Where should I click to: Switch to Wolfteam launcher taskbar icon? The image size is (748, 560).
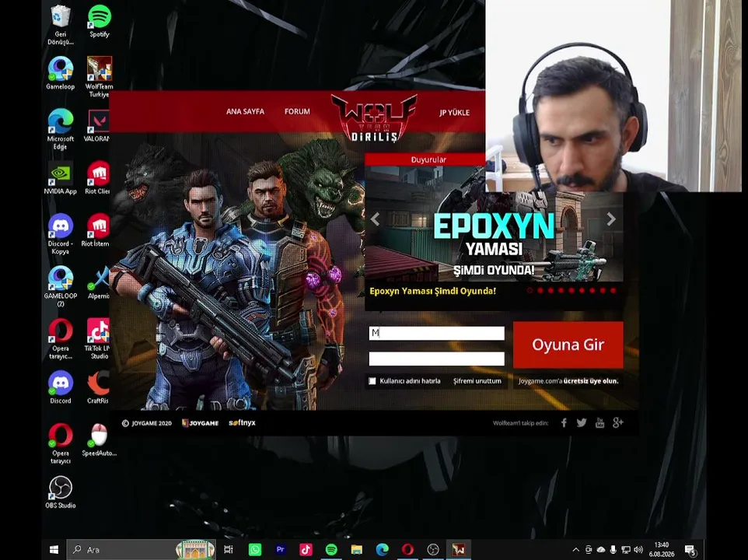(x=459, y=550)
